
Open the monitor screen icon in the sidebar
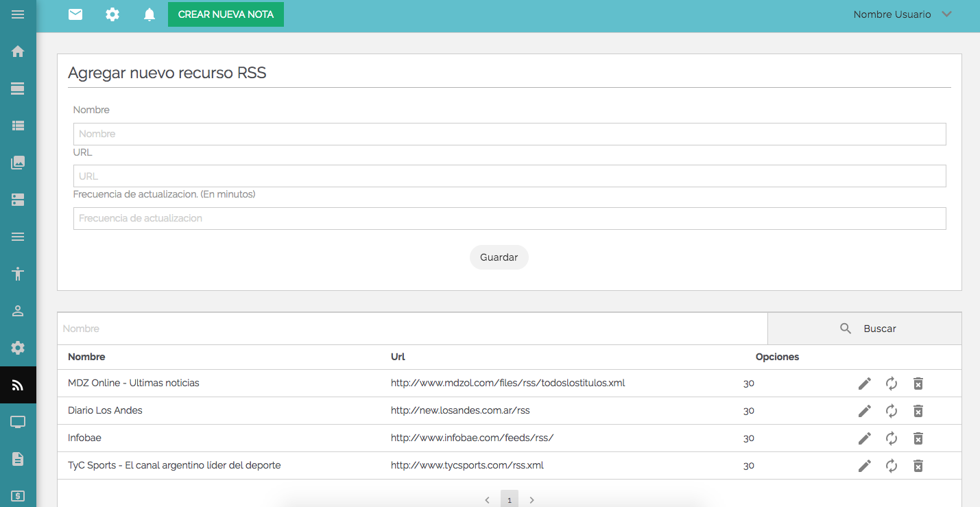point(18,422)
